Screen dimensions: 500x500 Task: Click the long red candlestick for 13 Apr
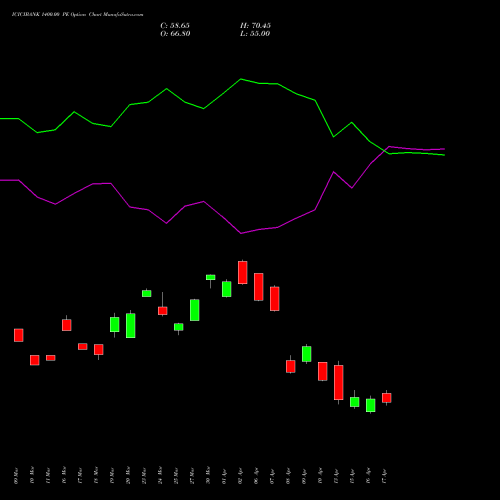[339, 382]
